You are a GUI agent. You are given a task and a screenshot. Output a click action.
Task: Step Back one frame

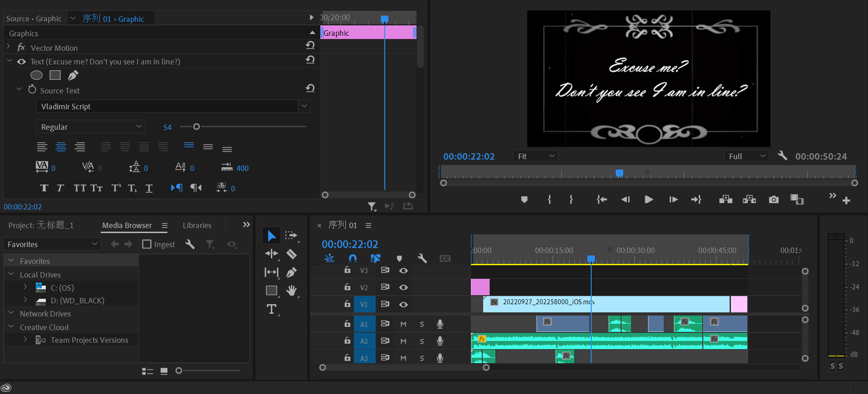point(626,199)
